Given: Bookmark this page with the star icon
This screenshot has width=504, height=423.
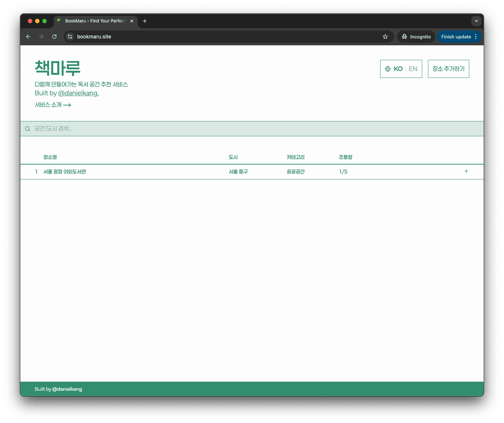Looking at the screenshot, I should pyautogui.click(x=385, y=37).
